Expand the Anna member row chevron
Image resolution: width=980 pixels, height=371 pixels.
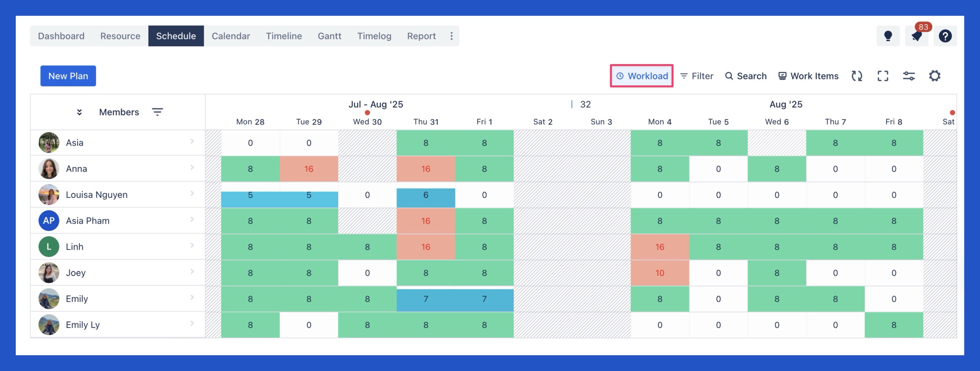click(x=192, y=167)
